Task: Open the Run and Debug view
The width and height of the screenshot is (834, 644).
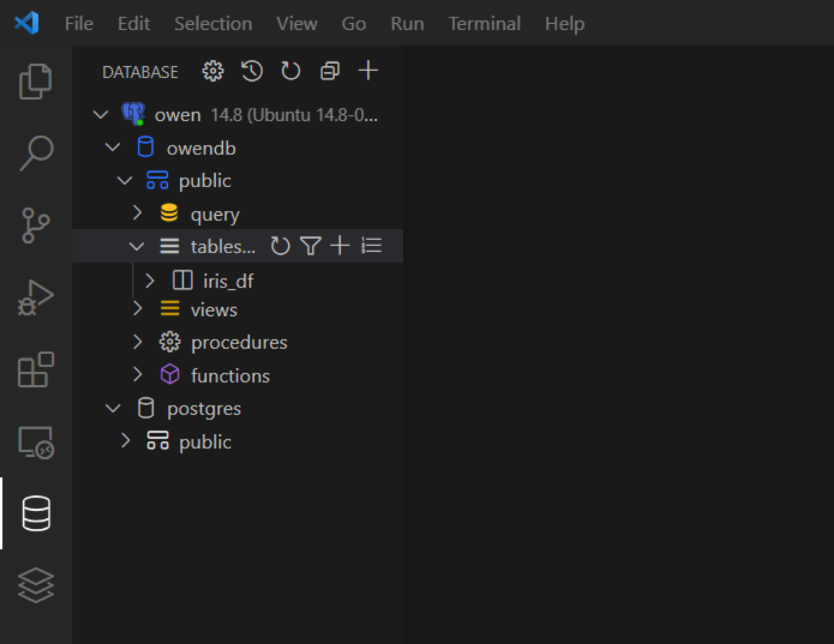Action: pyautogui.click(x=36, y=298)
